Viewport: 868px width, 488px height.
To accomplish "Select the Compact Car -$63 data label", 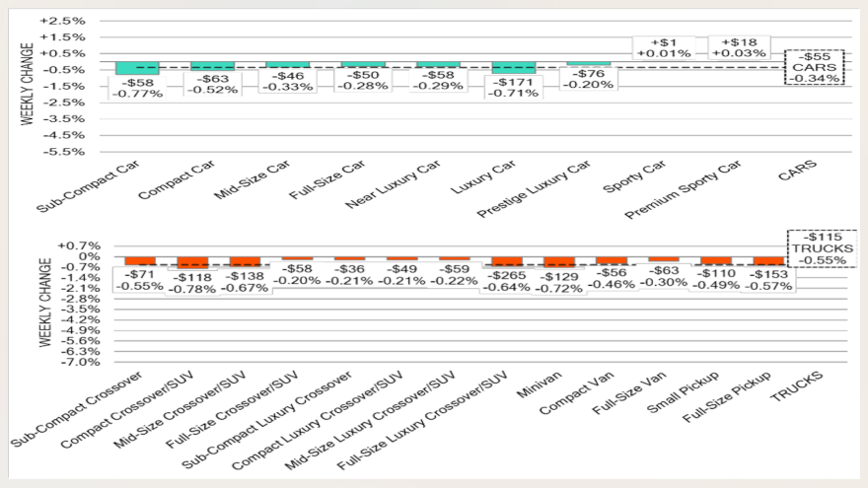I will click(213, 82).
